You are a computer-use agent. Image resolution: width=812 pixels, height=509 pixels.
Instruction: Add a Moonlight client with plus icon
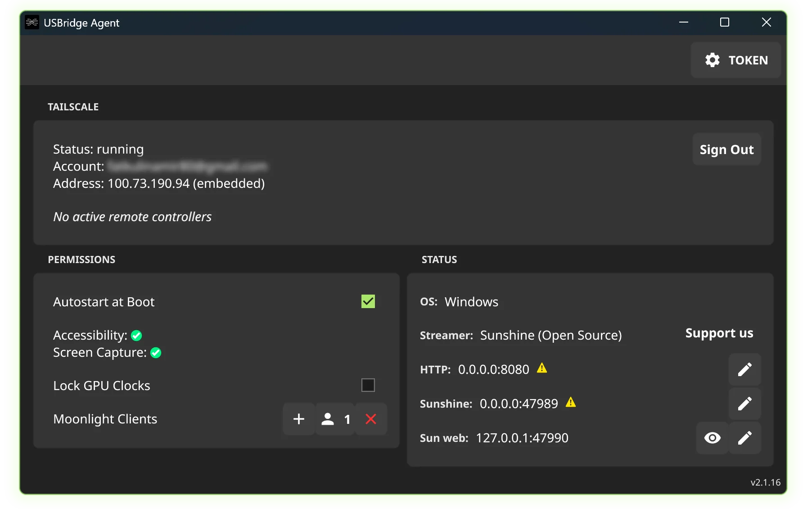[299, 419]
